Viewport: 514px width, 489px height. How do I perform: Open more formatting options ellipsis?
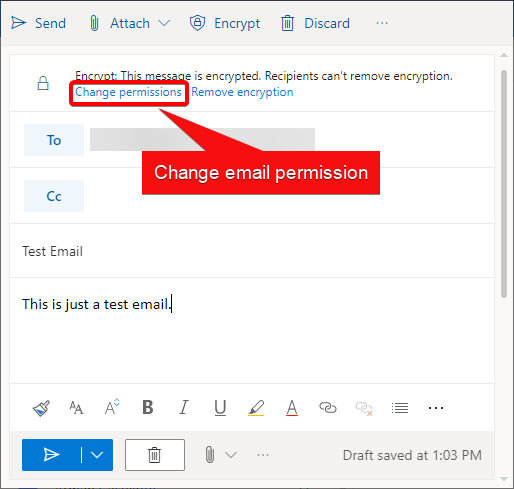pyautogui.click(x=436, y=408)
